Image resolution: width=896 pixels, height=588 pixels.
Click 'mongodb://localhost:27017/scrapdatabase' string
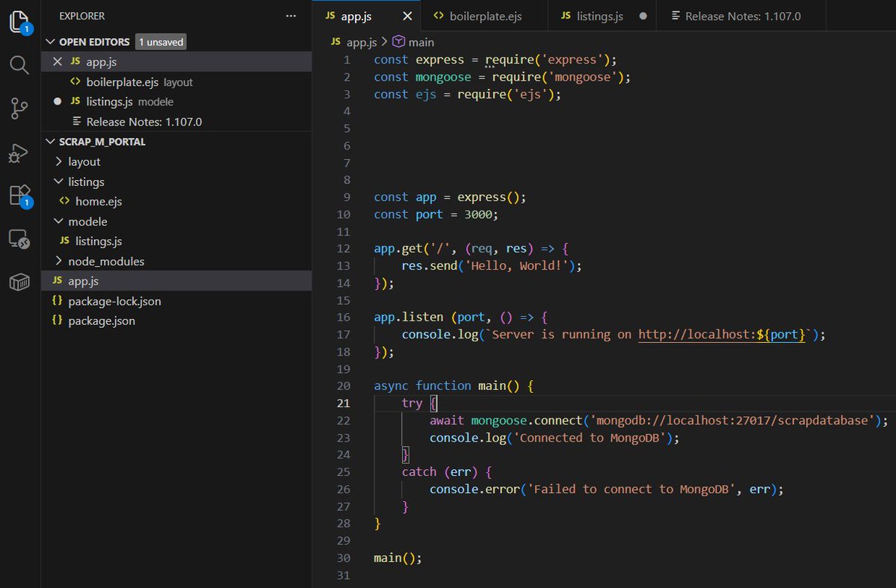coord(732,421)
